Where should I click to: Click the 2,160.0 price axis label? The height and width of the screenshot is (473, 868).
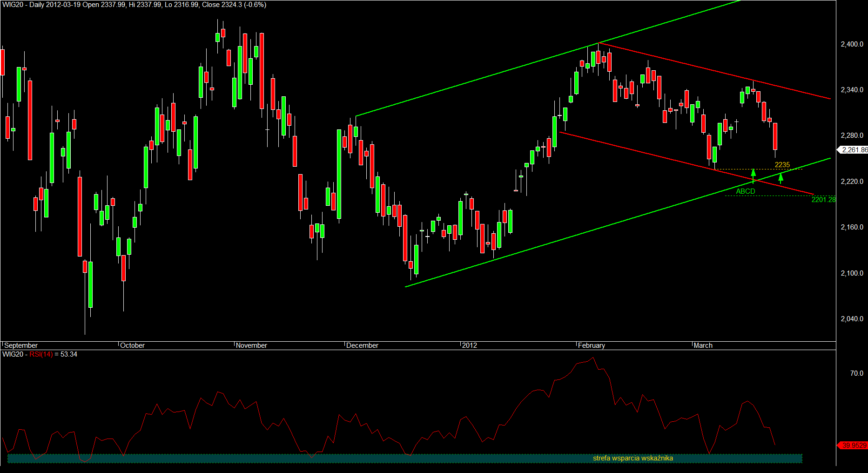coord(852,227)
